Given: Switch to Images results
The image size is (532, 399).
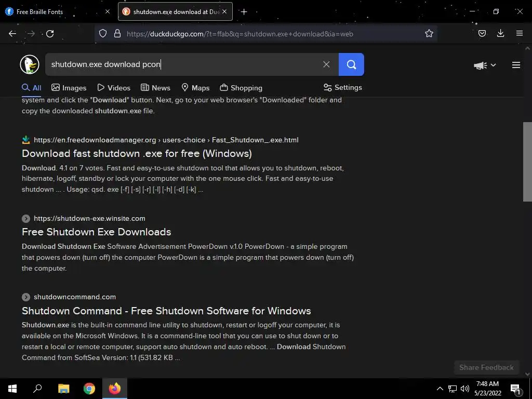Looking at the screenshot, I should point(69,87).
